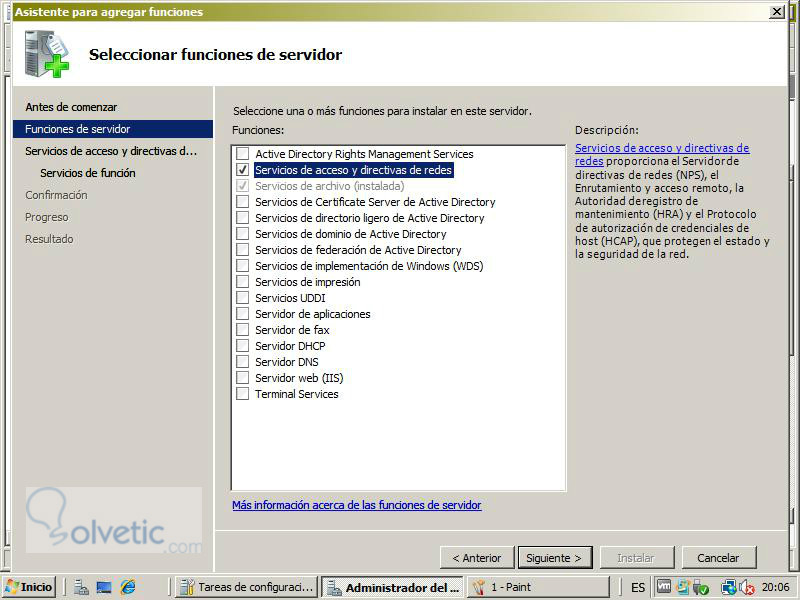Check the Terminal Services checkbox
800x600 pixels.
tap(242, 393)
